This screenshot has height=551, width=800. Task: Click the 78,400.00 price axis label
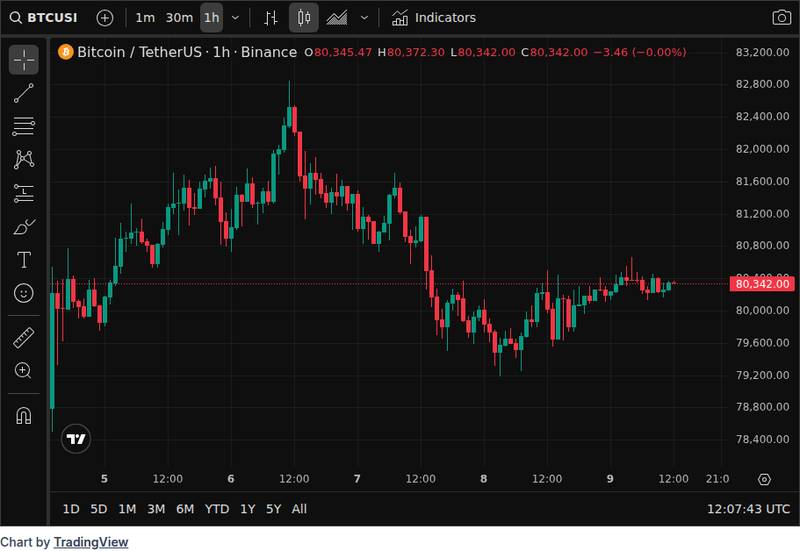pos(762,439)
